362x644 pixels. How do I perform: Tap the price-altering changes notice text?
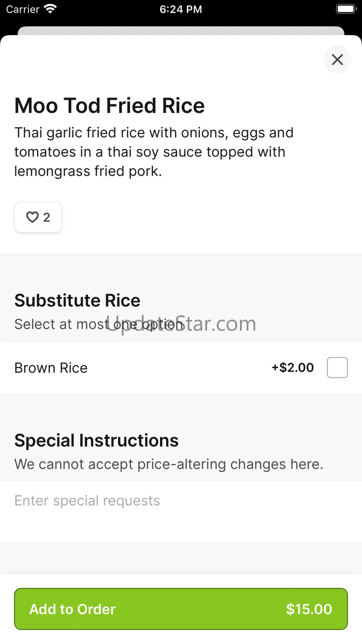168,464
